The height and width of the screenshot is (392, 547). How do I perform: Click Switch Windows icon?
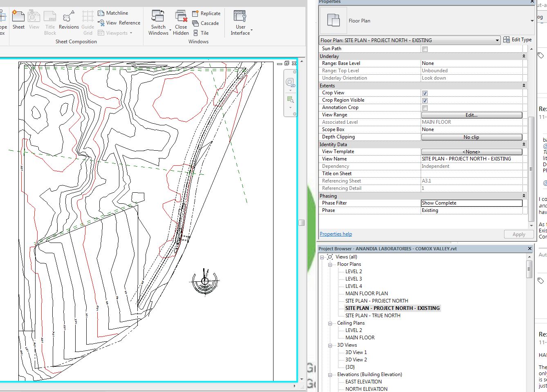click(158, 16)
